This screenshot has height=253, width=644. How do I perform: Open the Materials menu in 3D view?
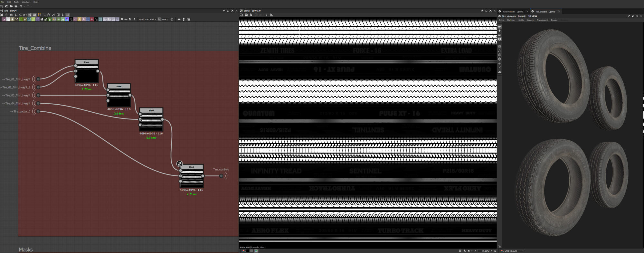(511, 20)
